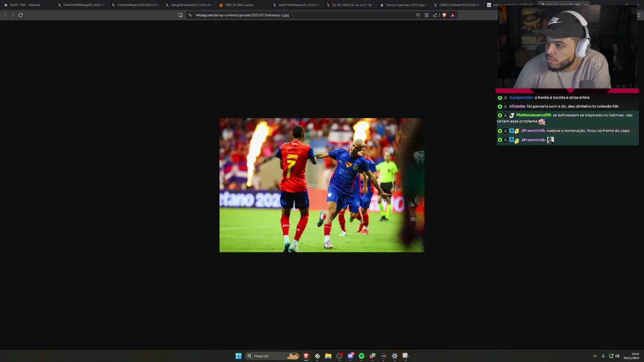Reload the page with the refresh icon
Image resolution: width=644 pixels, height=362 pixels.
point(21,15)
